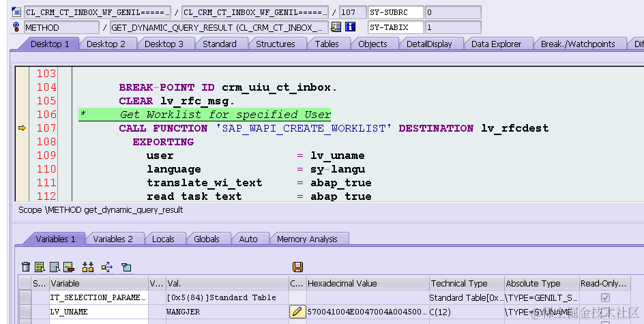The width and height of the screenshot is (644, 324).
Task: Open the Data Explorer tab
Action: [x=496, y=44]
